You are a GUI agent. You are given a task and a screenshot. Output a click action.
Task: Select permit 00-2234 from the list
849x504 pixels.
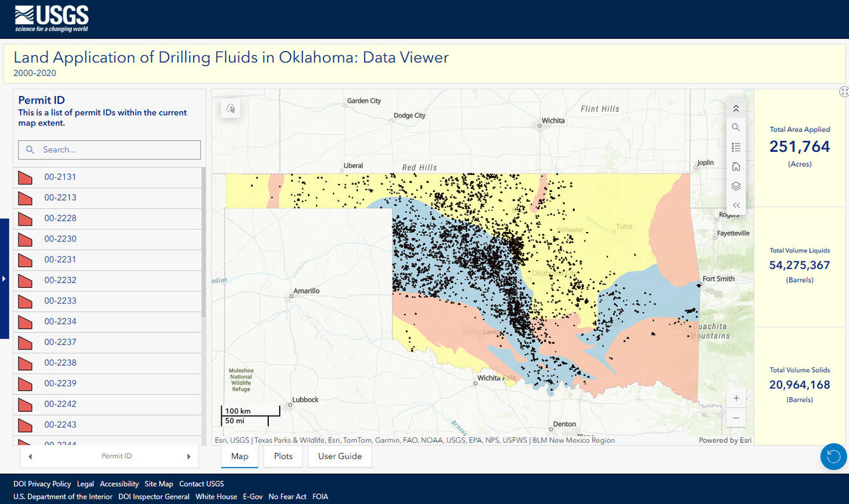[x=61, y=322]
